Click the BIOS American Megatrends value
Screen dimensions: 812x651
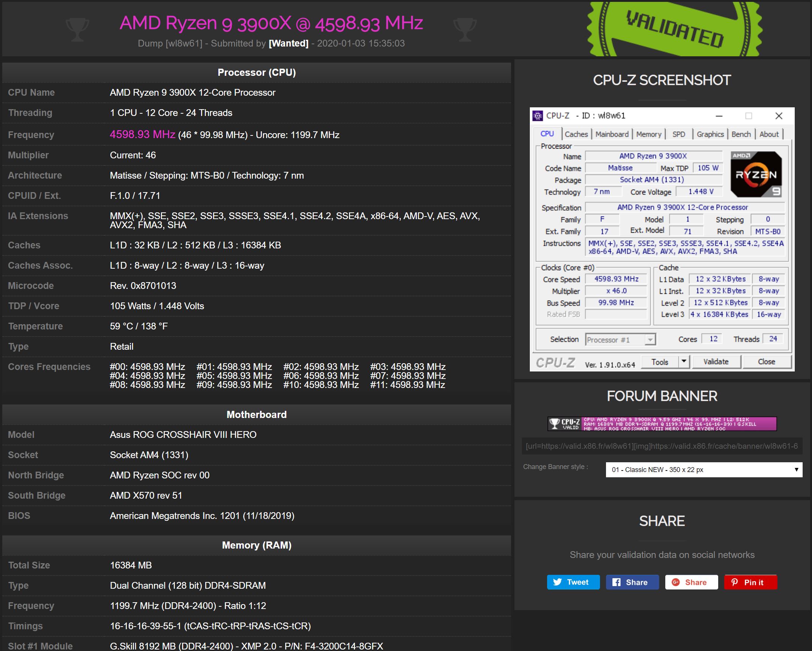202,516
